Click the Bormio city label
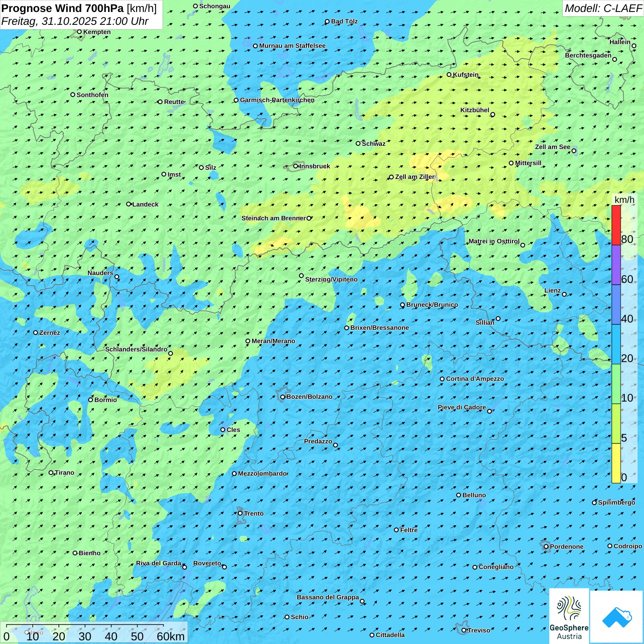This screenshot has height=644, width=644. coord(105,400)
